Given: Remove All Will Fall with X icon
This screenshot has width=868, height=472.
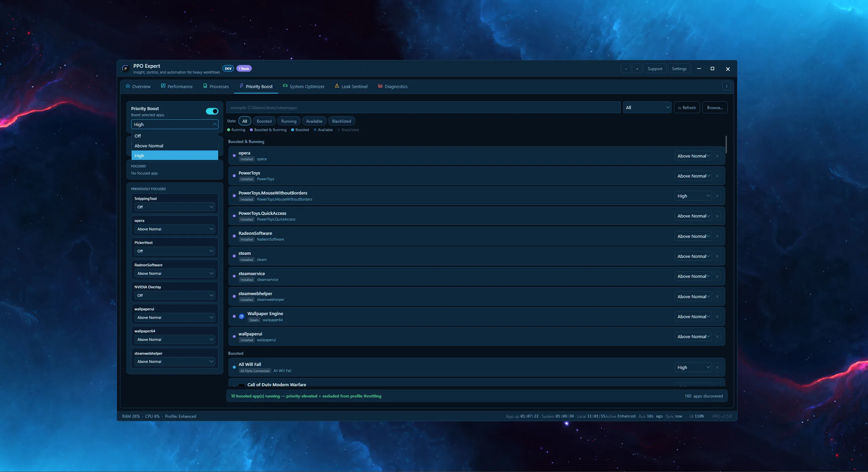Looking at the screenshot, I should pos(717,367).
